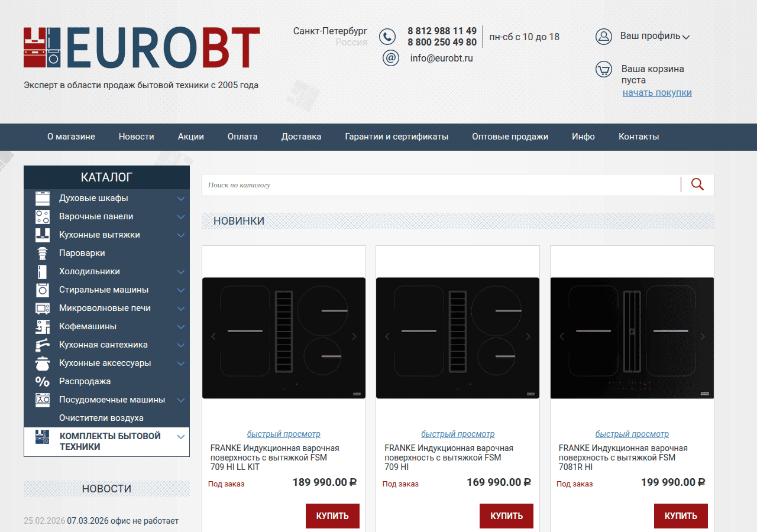Click Купить under the 169 990.00 price
This screenshot has height=532, width=757.
506,516
